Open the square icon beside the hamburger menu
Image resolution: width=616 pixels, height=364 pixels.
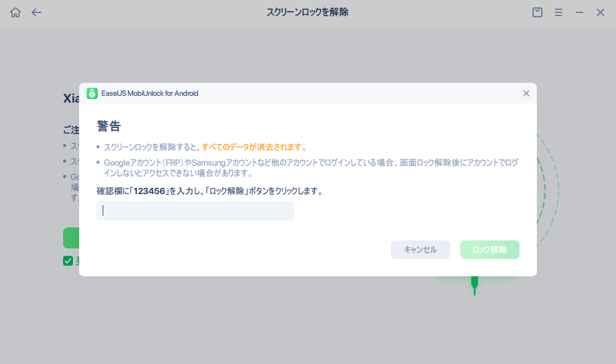point(537,12)
